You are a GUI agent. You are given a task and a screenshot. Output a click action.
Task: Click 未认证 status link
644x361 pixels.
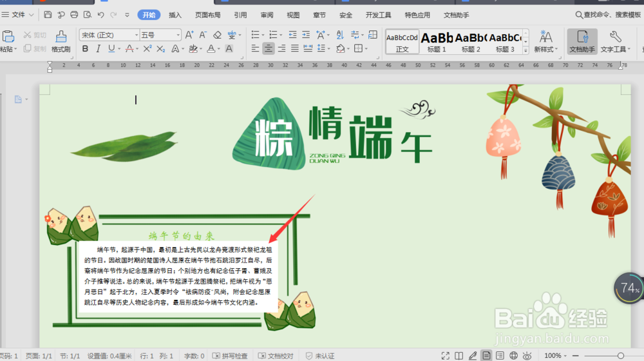pos(320,356)
